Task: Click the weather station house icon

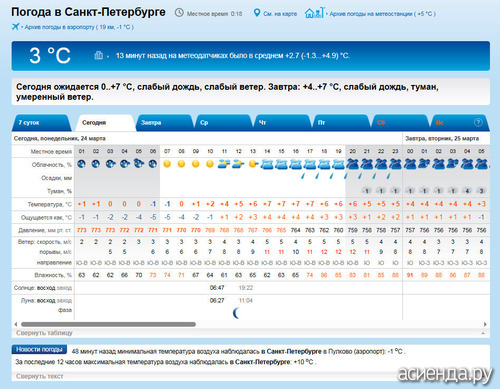Action: [x=314, y=13]
